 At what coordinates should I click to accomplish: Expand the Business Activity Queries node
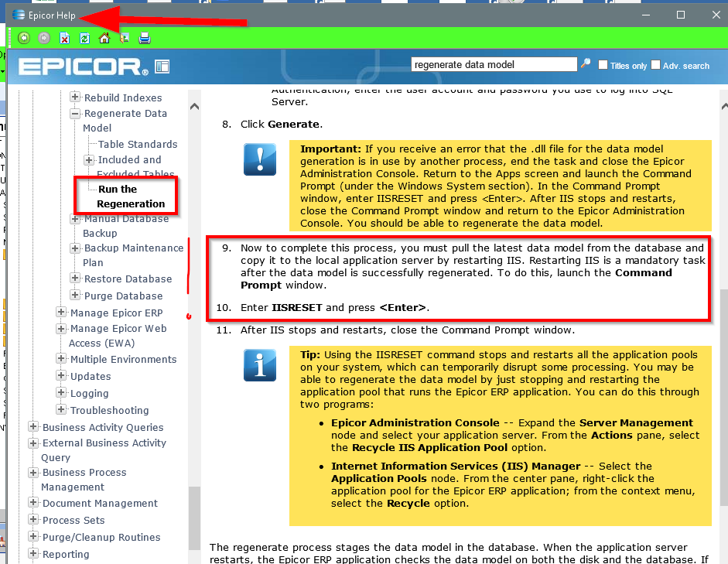(33, 426)
